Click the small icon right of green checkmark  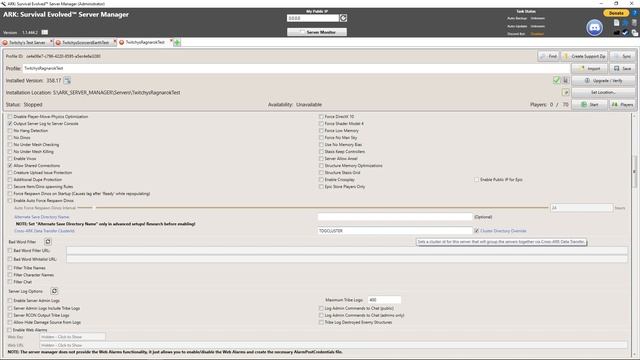(x=566, y=80)
